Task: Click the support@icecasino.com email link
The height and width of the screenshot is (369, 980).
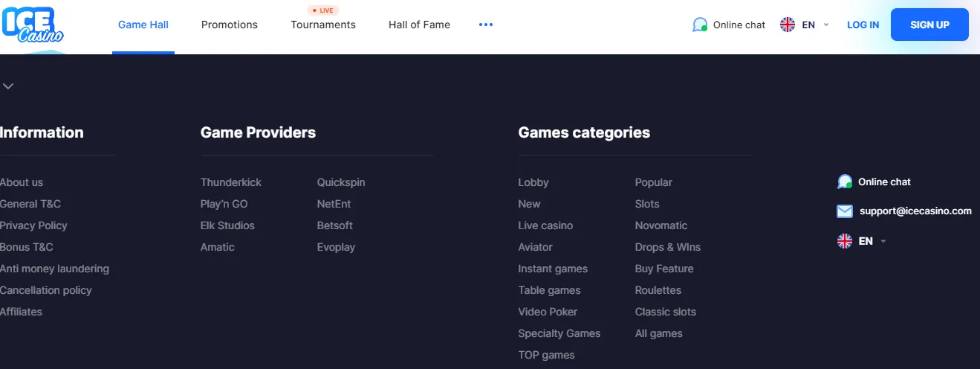Action: pyautogui.click(x=915, y=211)
